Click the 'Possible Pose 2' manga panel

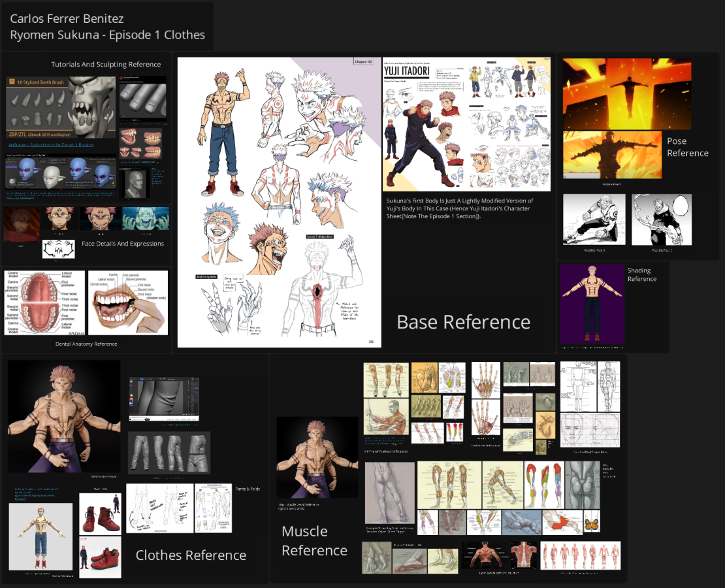pyautogui.click(x=662, y=220)
